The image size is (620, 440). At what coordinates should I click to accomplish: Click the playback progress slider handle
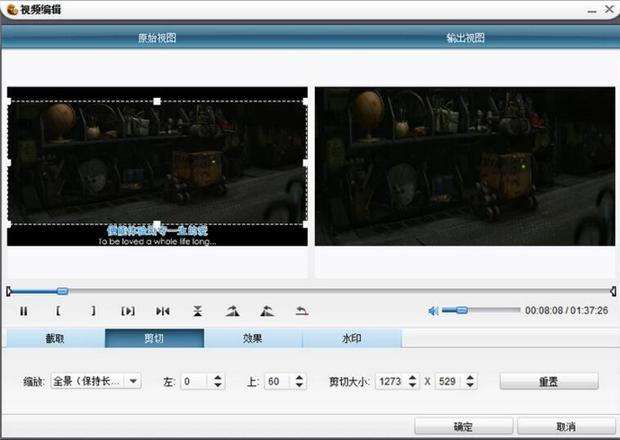click(x=62, y=291)
